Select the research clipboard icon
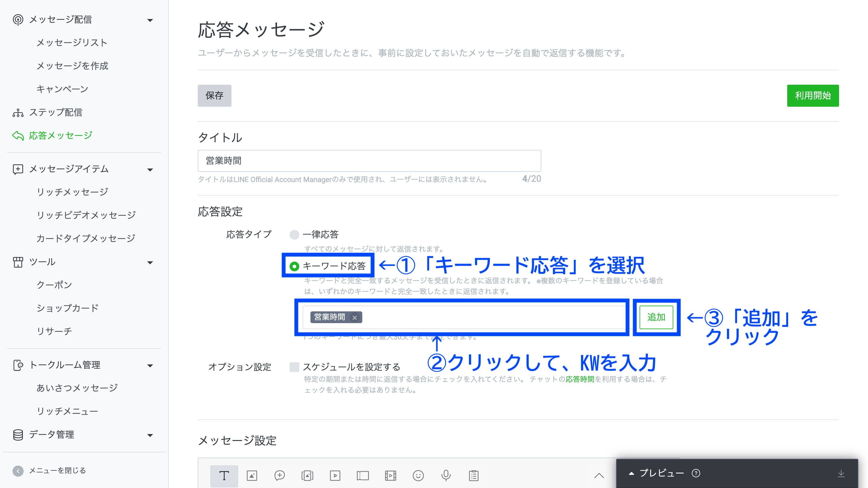This screenshot has width=868, height=488. tap(473, 476)
